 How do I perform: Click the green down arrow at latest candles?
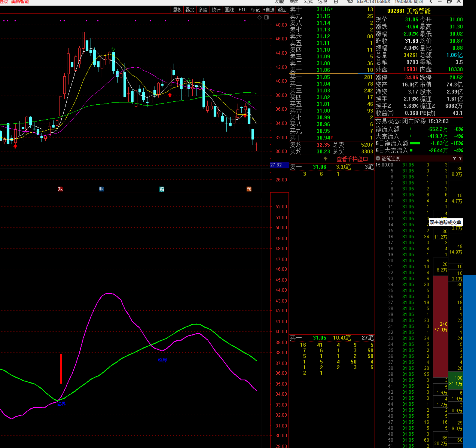(x=249, y=103)
